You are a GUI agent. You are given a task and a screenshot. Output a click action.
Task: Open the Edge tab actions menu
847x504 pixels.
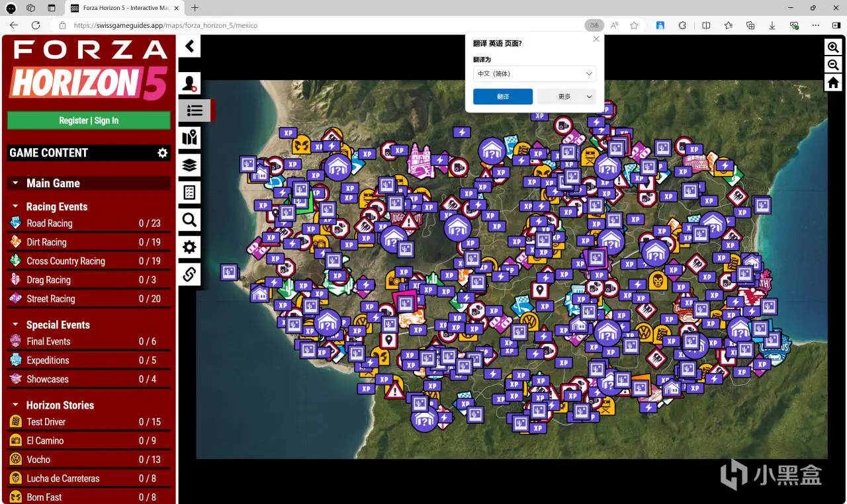(x=52, y=8)
